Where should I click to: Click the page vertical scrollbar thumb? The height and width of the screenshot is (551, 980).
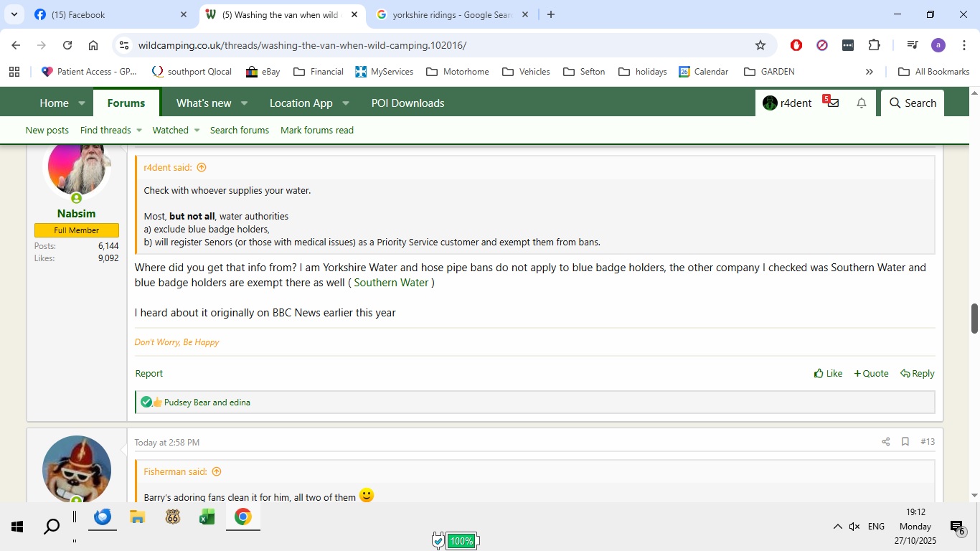click(974, 319)
